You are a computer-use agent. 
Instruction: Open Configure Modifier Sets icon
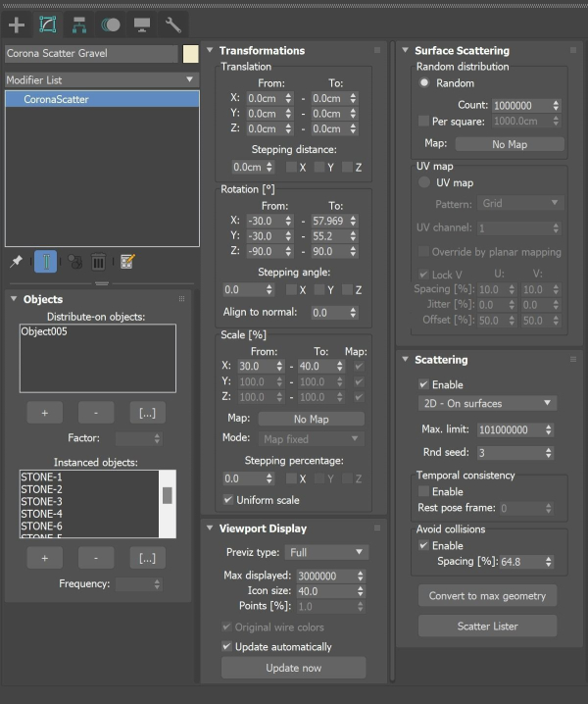click(127, 262)
